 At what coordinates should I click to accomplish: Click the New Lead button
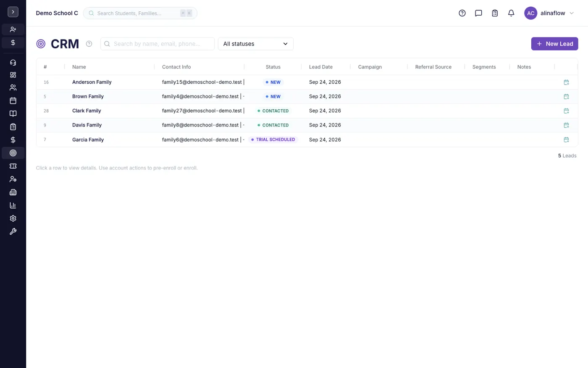[x=554, y=44]
